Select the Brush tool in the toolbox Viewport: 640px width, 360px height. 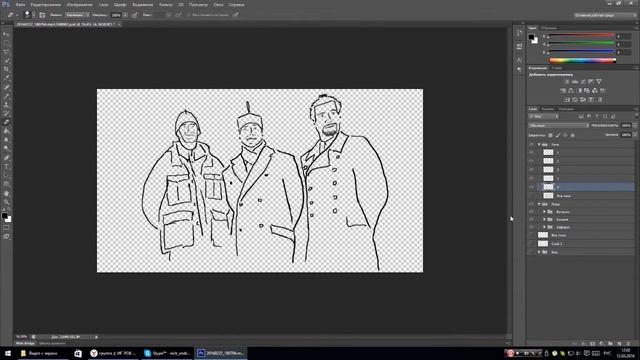6,96
